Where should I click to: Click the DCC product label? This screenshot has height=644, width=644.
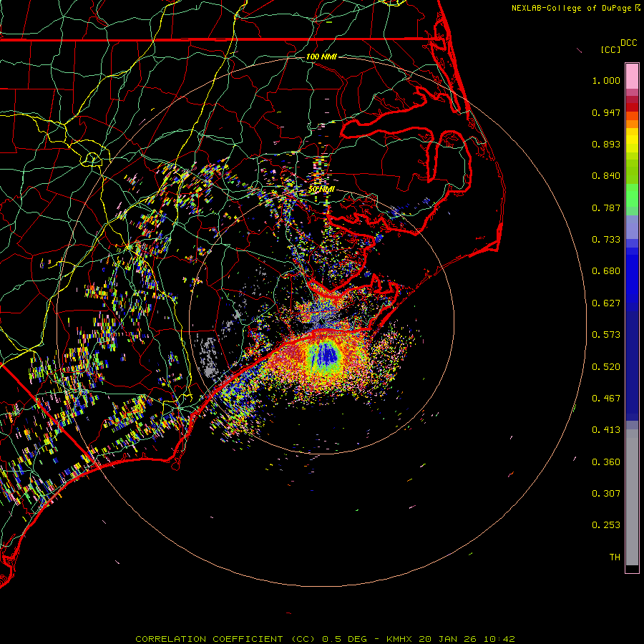tap(628, 43)
